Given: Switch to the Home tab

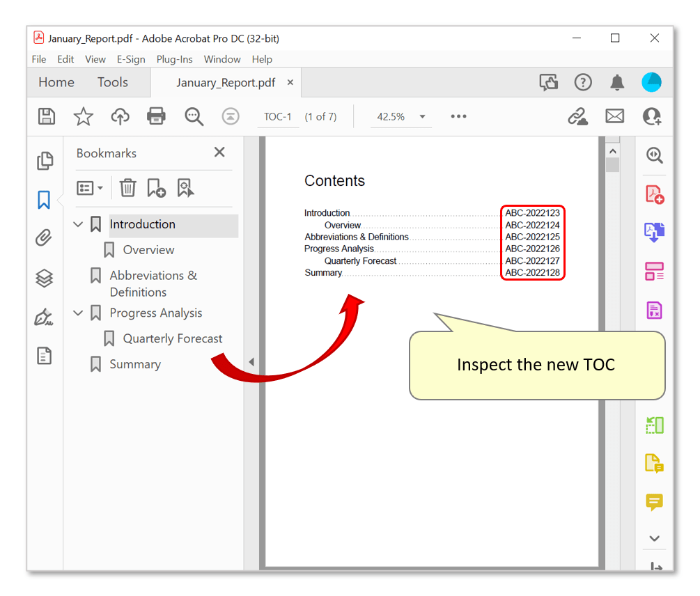Looking at the screenshot, I should coord(56,82).
